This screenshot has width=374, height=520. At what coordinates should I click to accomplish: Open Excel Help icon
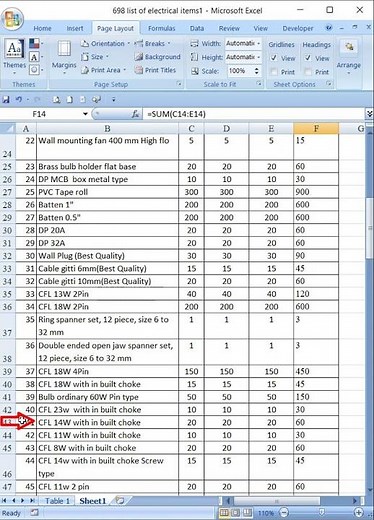tap(329, 28)
